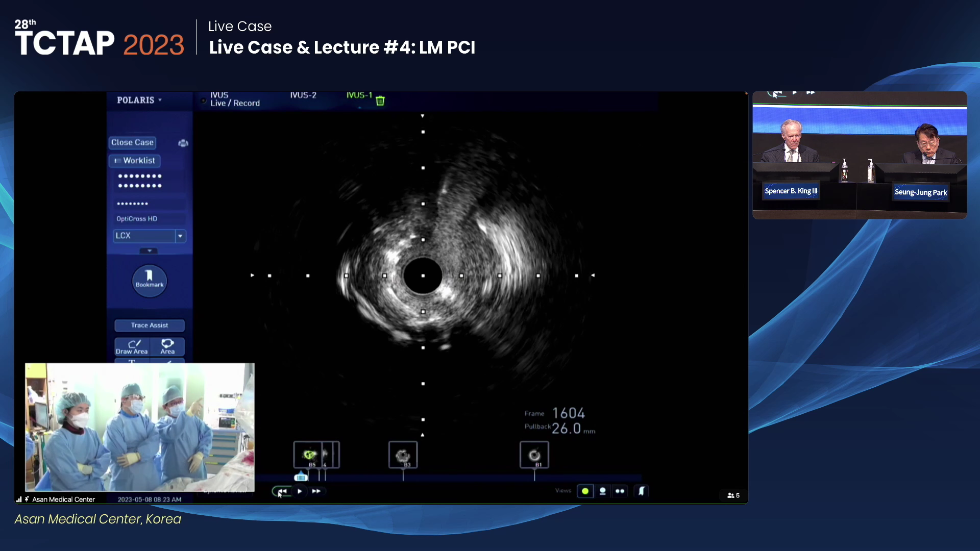Click the printer icon

183,143
